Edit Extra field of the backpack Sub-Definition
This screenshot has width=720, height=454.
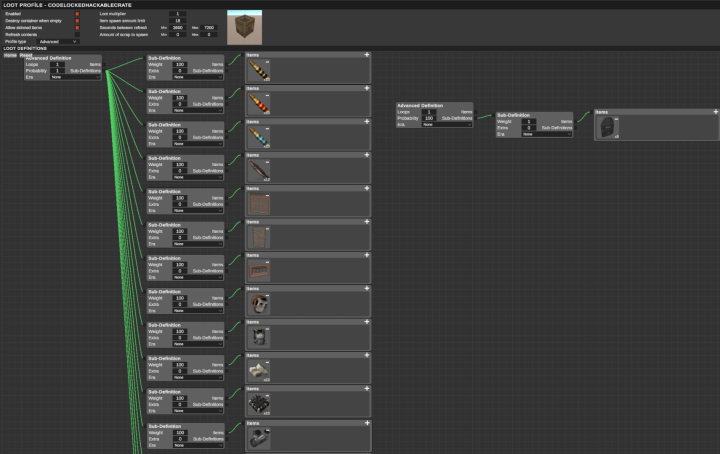529,128
